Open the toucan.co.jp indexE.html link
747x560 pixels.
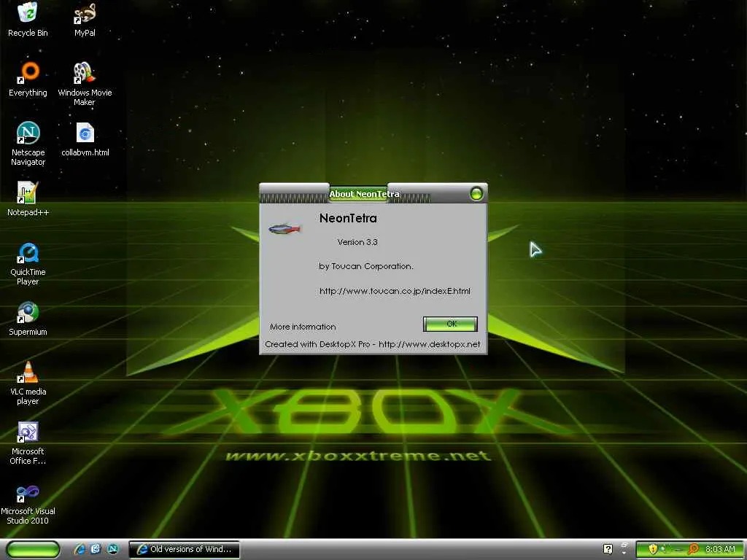(395, 291)
